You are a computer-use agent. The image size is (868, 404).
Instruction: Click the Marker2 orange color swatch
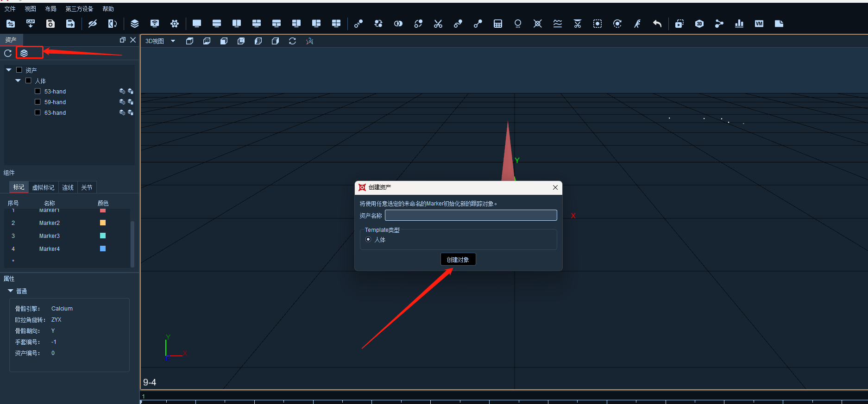point(103,223)
